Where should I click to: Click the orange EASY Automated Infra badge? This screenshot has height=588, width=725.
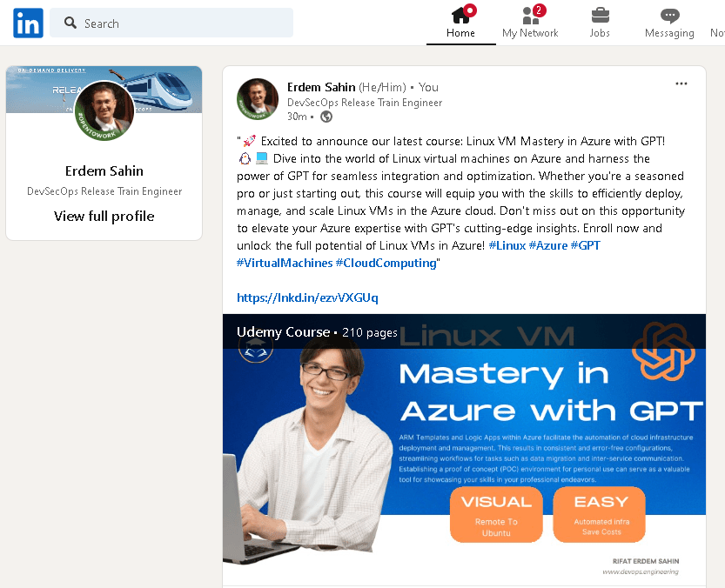click(x=599, y=514)
